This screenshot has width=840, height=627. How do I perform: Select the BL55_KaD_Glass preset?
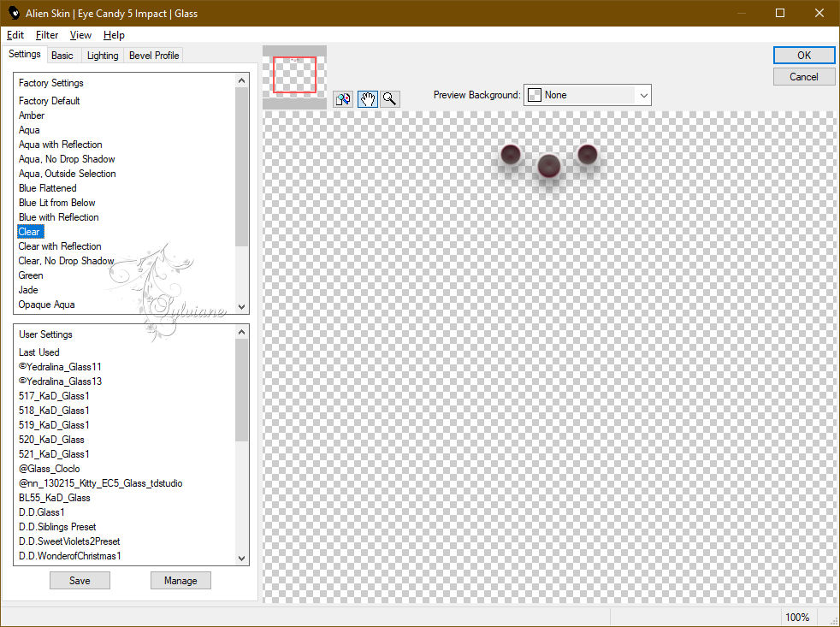(x=55, y=497)
